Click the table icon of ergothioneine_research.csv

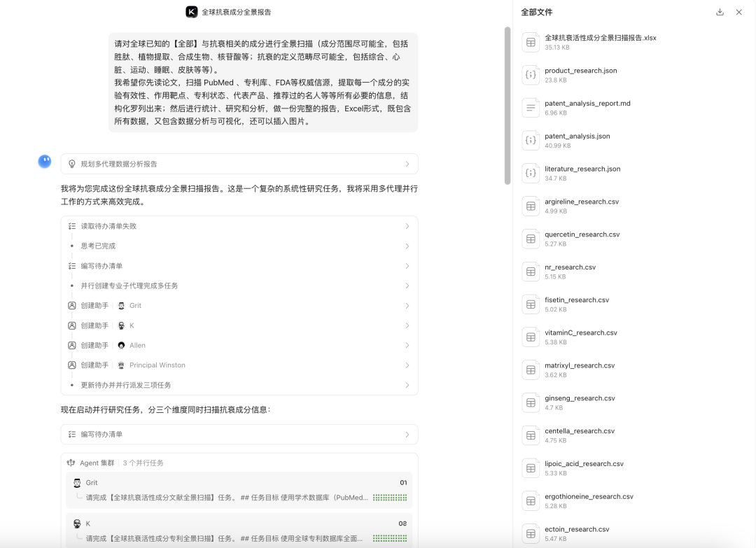click(531, 501)
